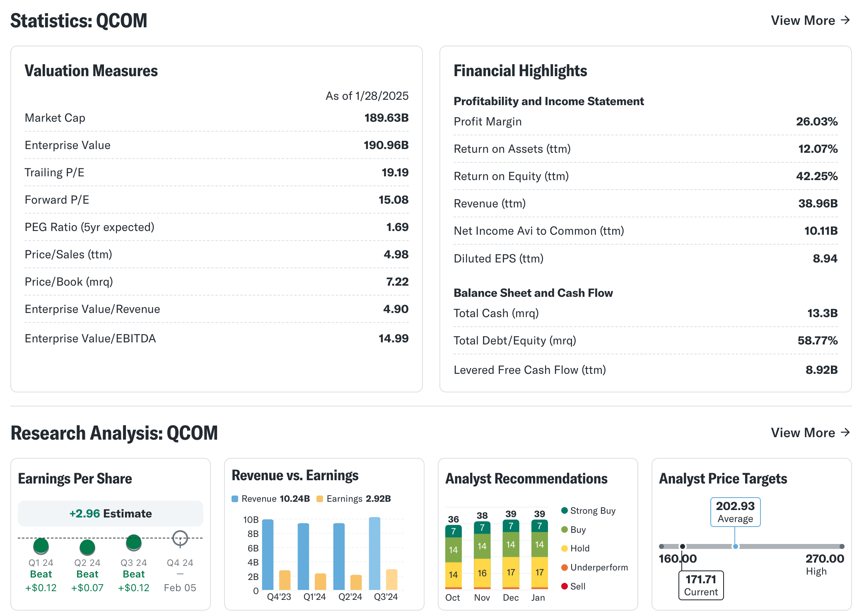The image size is (864, 616).
Task: Click the Hold legend yellow dot
Action: (x=564, y=549)
